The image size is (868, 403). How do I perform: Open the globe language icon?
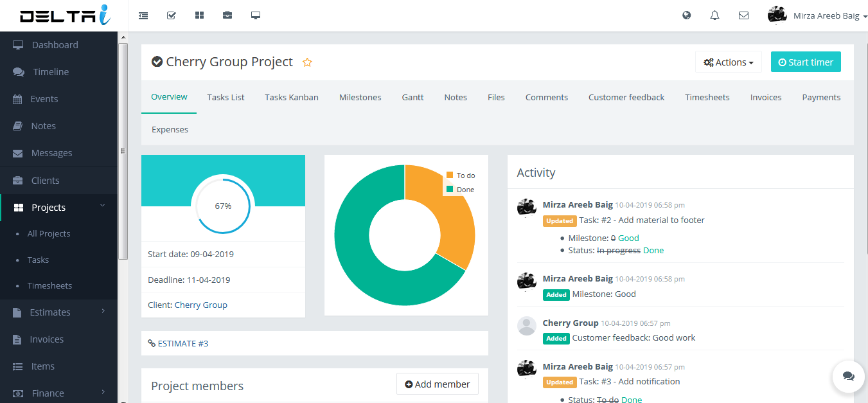click(x=687, y=15)
